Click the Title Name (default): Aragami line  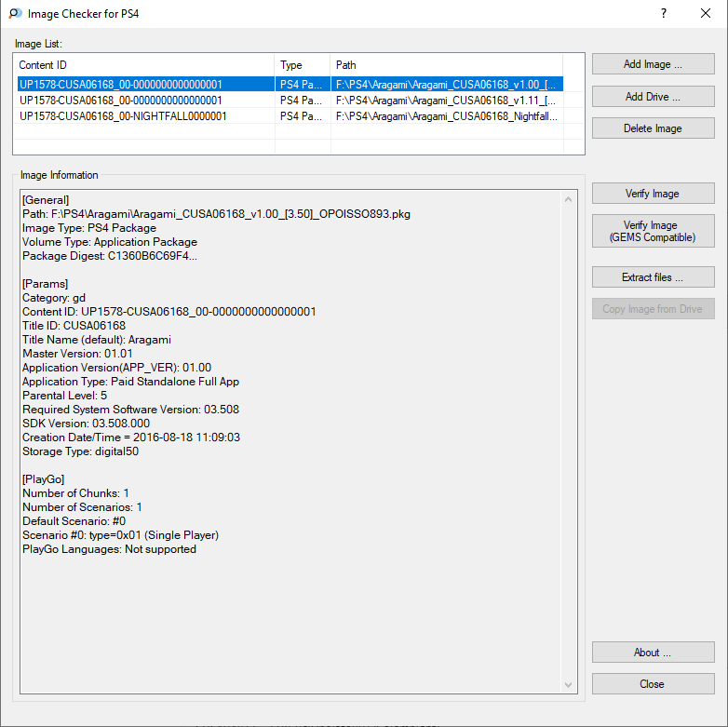point(97,340)
